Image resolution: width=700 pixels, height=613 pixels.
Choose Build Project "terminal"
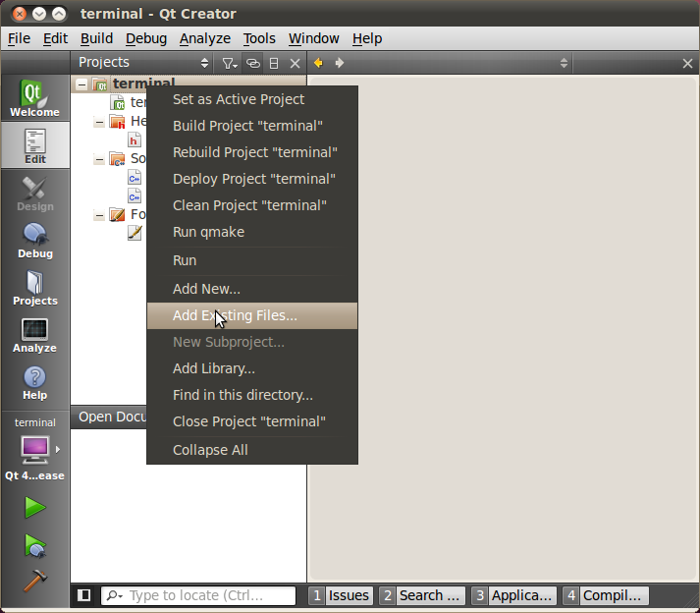[x=252, y=126]
